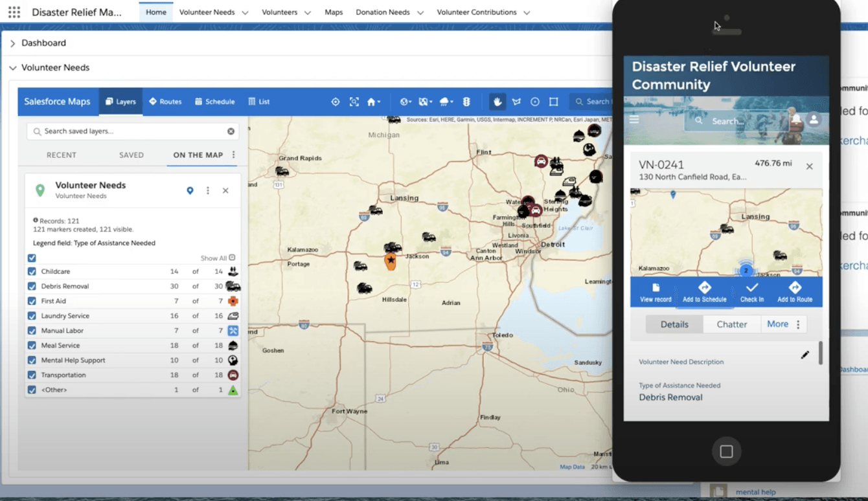
Task: Click the More link on phone
Action: (777, 324)
